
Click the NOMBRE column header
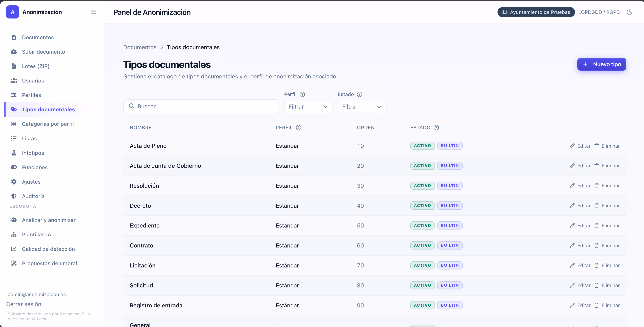click(141, 128)
